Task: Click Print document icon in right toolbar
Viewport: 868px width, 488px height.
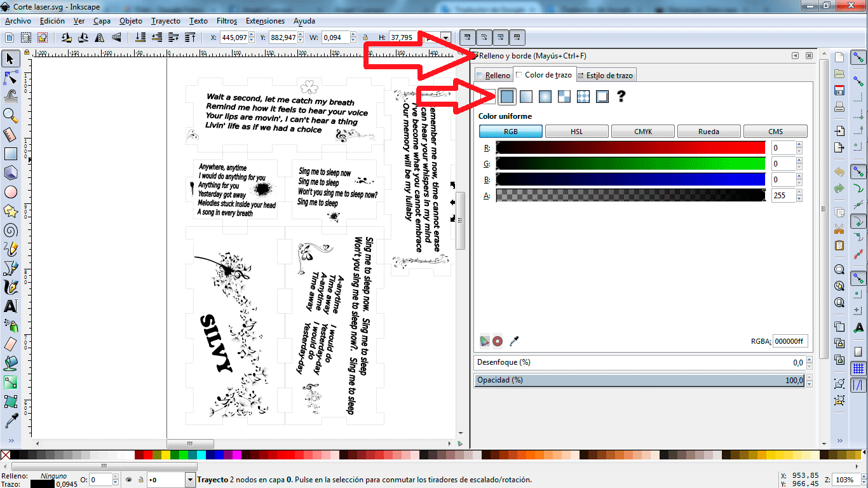Action: [x=839, y=106]
